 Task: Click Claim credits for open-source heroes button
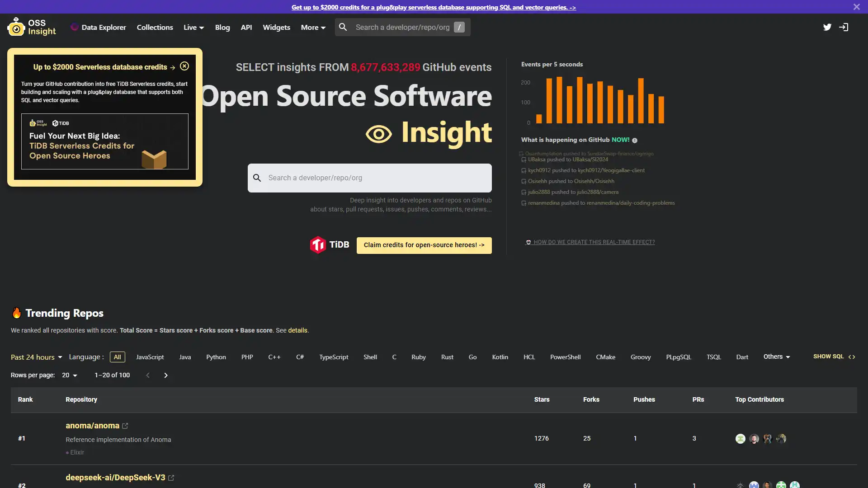tap(424, 245)
